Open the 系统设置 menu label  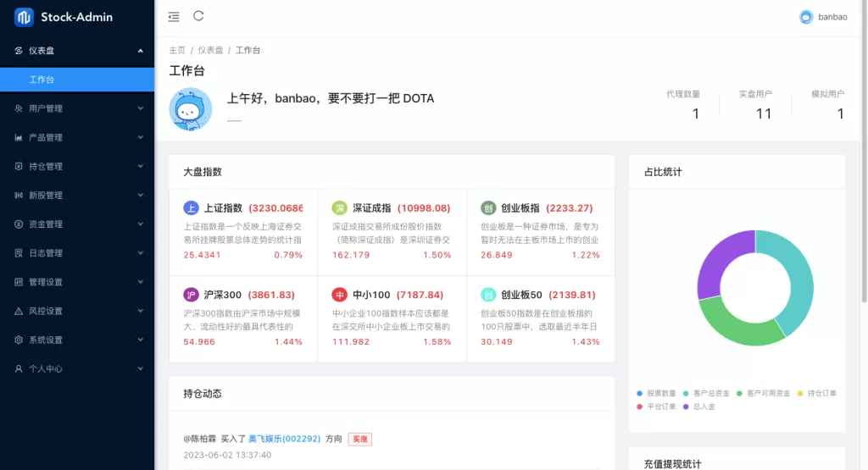[x=46, y=340]
